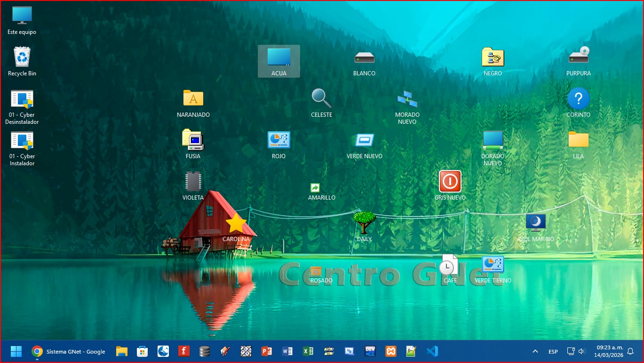Open the ESP input language selector

pyautogui.click(x=553, y=352)
